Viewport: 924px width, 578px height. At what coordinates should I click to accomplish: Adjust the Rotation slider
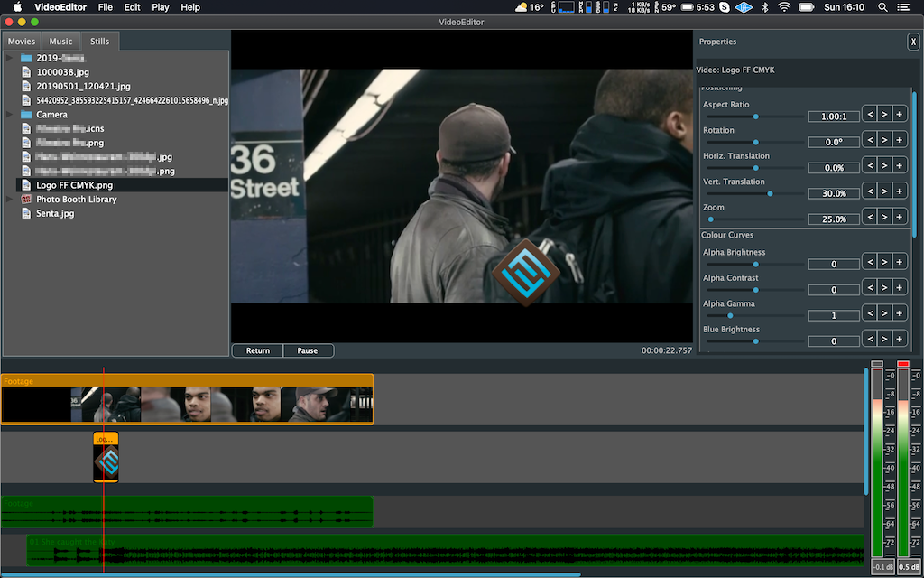tap(755, 142)
